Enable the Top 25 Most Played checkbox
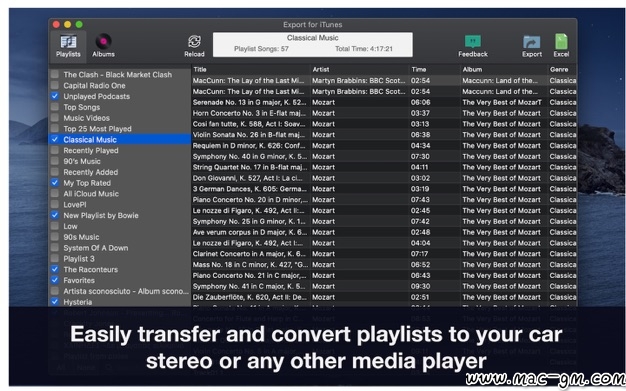 pos(55,128)
